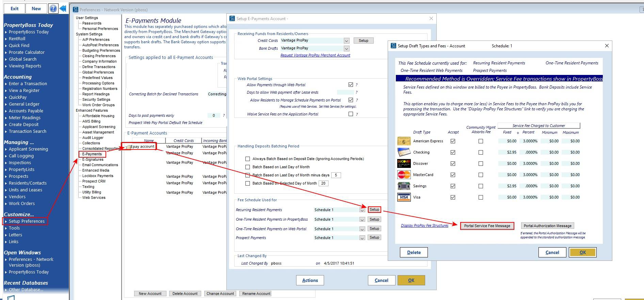The height and width of the screenshot is (300, 644).
Task: Click Portal Authorization Message button
Action: (547, 226)
